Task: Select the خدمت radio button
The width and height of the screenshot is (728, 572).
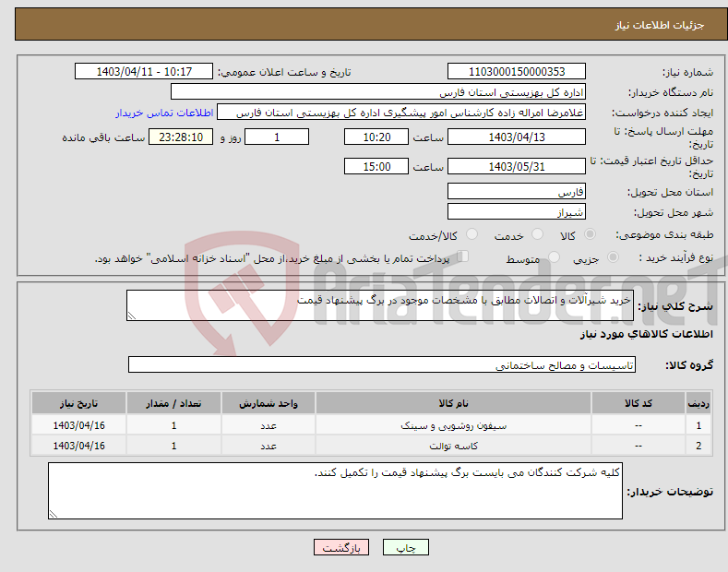Action: coord(537,234)
